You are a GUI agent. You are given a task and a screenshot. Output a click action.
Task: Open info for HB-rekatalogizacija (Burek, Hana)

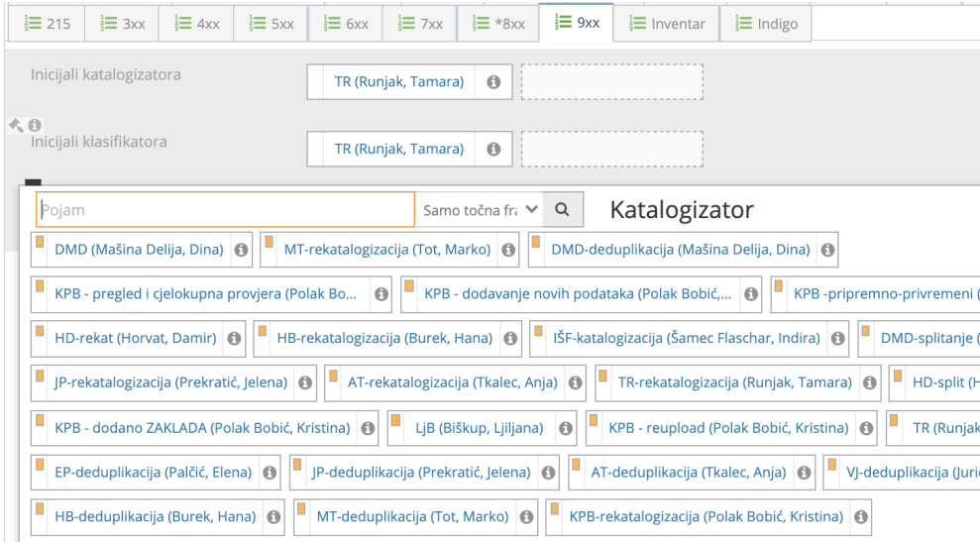pos(510,339)
